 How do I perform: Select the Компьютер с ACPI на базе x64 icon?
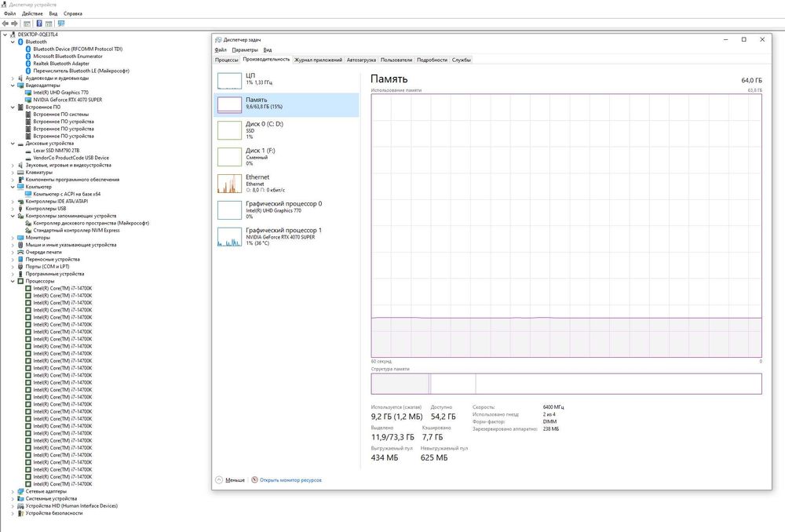point(28,194)
